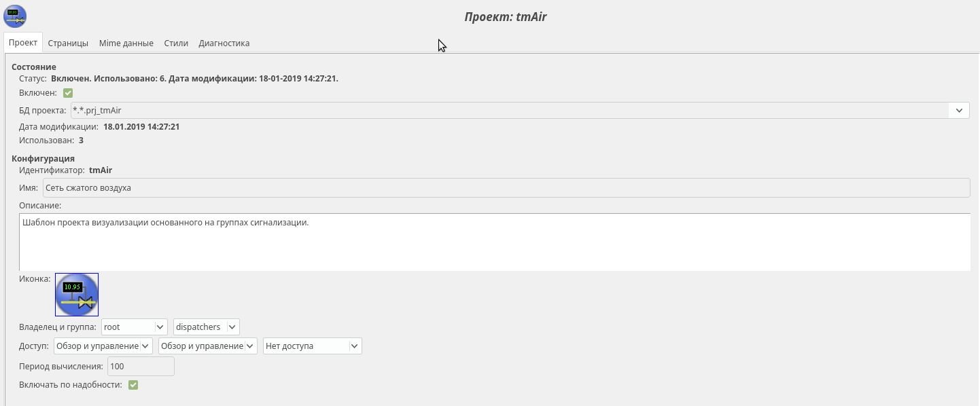Select the 'Проект' tab
The width and height of the screenshot is (980, 406).
23,43
